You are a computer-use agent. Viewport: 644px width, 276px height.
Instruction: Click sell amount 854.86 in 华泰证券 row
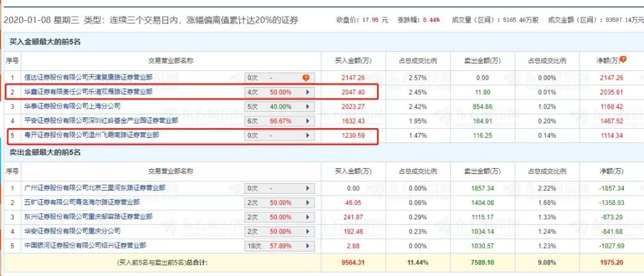pyautogui.click(x=482, y=107)
